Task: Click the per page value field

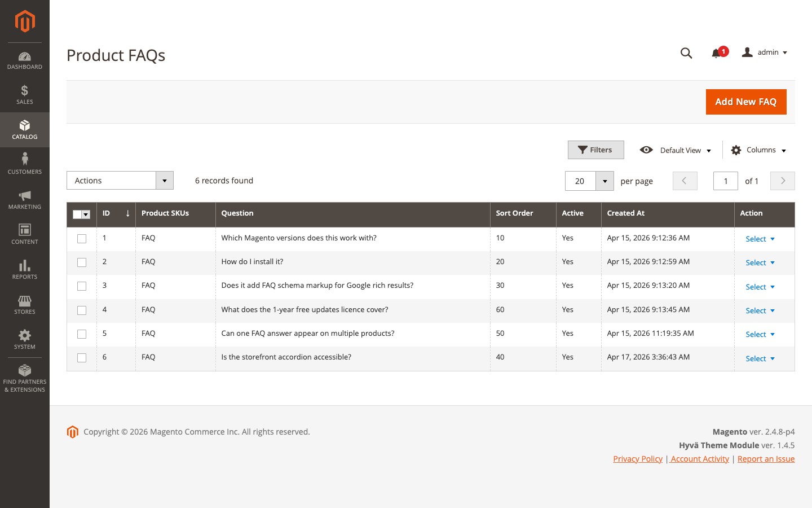Action: click(580, 181)
